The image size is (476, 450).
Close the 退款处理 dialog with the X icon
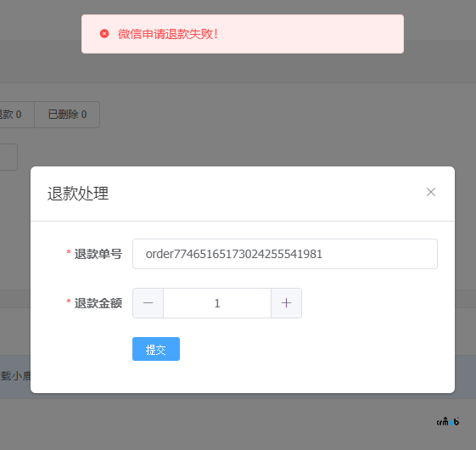pos(431,192)
